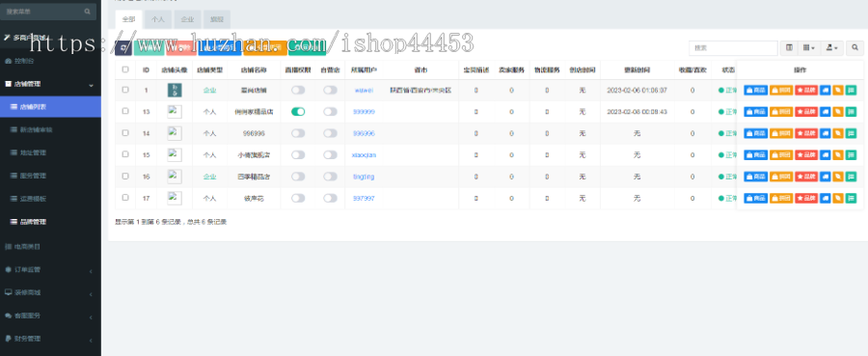Turn off 直播权限 switch for ID 13
This screenshot has height=356, width=868.
tap(298, 112)
